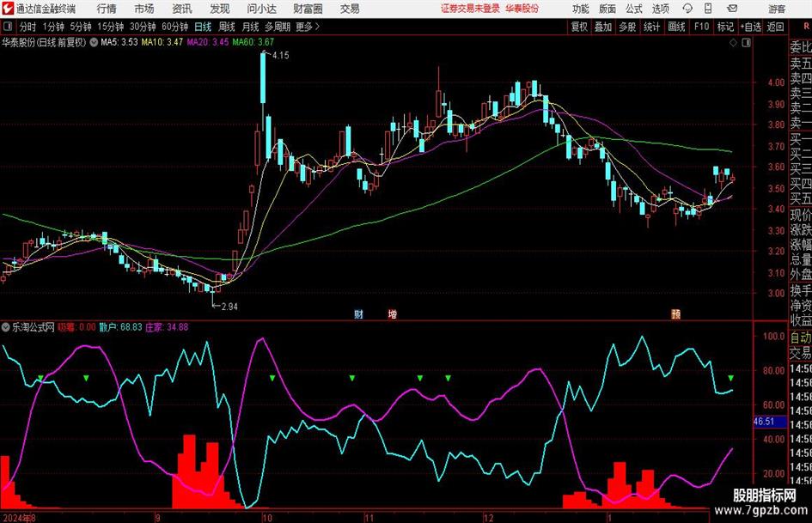
Task: Open the mail envelope icon
Action: coord(732,9)
